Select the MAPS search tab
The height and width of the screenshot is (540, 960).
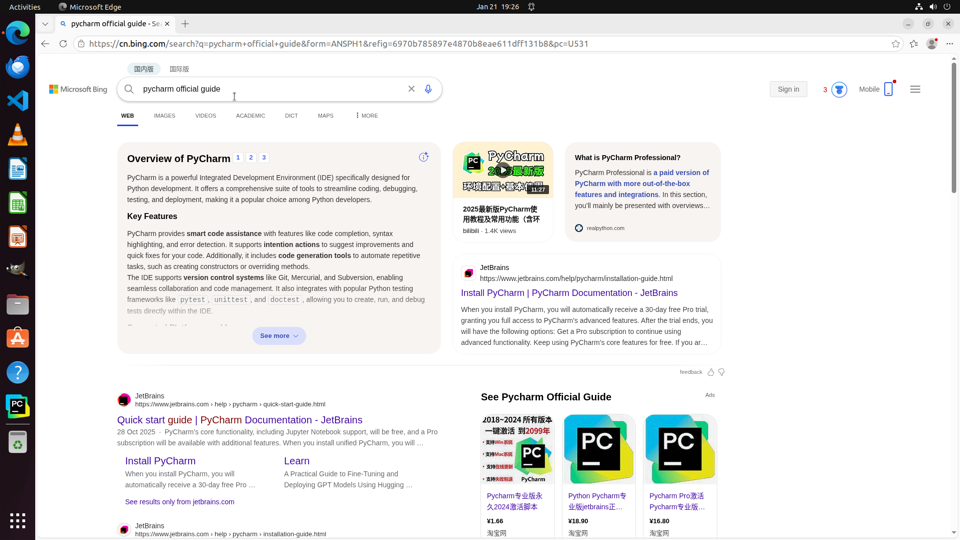pyautogui.click(x=326, y=116)
